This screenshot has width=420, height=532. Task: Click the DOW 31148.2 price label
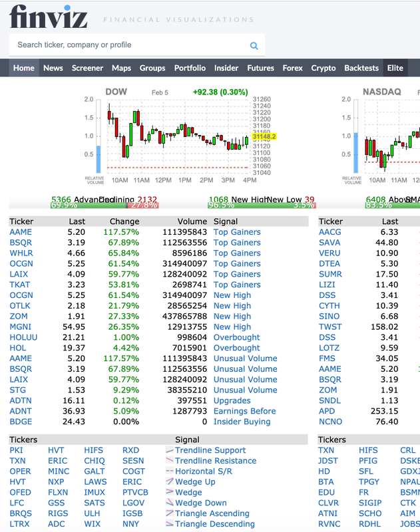coord(264,137)
